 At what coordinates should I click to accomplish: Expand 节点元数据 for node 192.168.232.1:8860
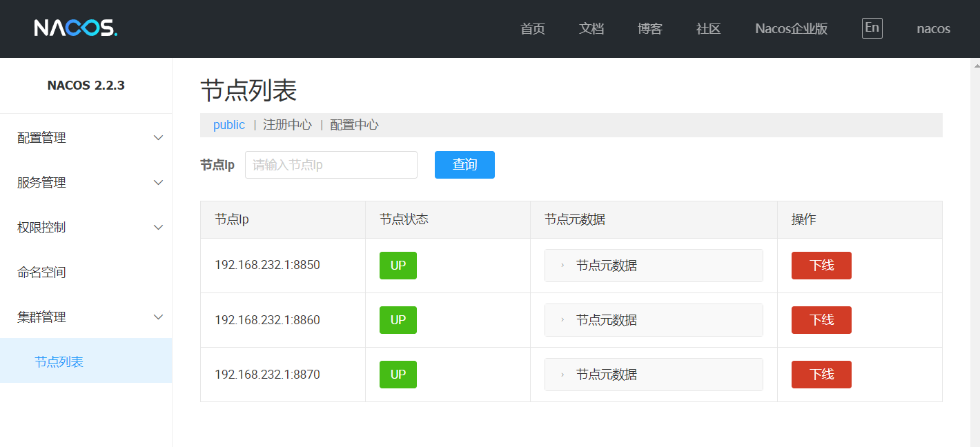(606, 320)
